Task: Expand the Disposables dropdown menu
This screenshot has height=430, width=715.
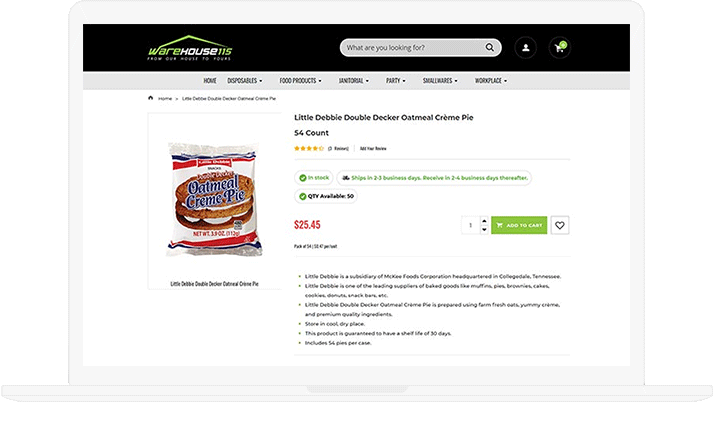Action: 245,81
